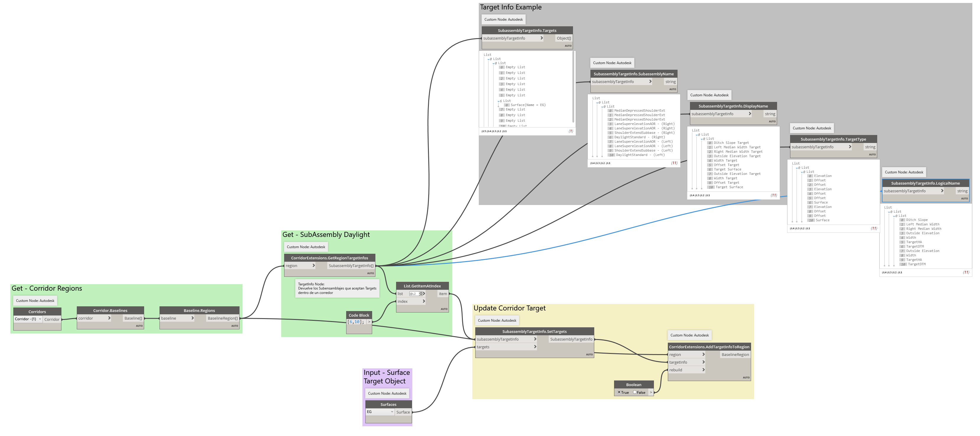
Task: Click subassemblyTargetInfo chevron on SetTargets node
Action: tap(535, 339)
